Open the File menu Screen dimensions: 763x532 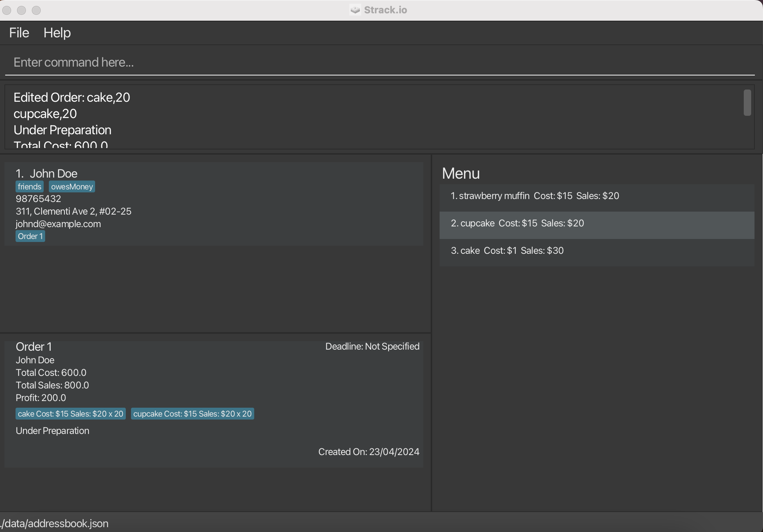pos(19,33)
